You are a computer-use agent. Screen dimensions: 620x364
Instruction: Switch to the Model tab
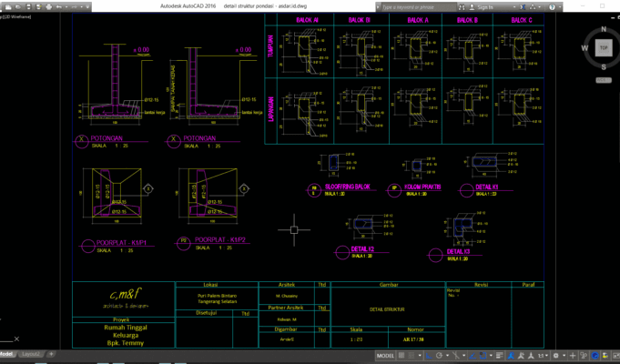pos(6,354)
